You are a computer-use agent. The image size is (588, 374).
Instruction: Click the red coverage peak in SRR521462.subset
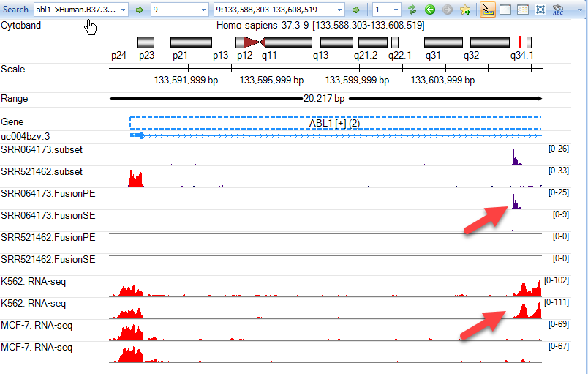coord(135,179)
